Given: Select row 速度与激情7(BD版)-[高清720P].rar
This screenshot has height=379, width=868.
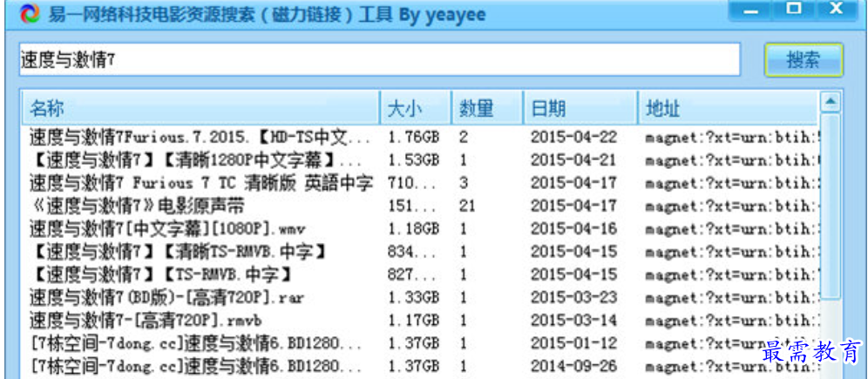Looking at the screenshot, I should point(419,297).
